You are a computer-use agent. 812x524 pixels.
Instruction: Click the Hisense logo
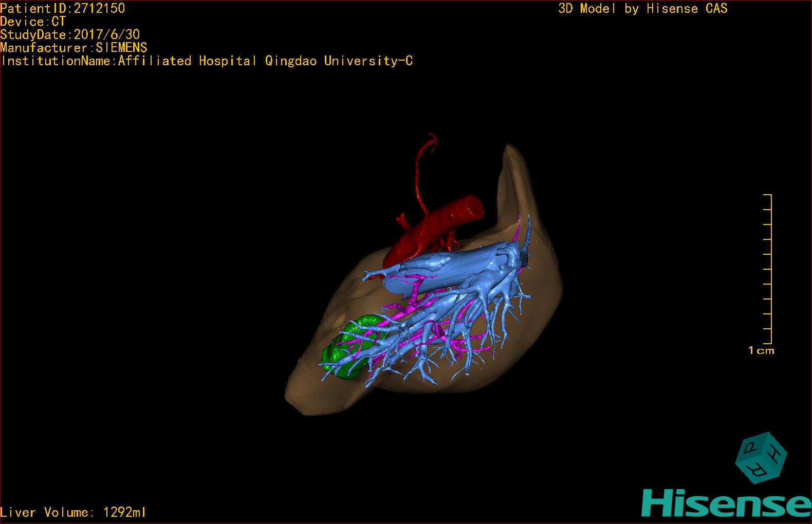727,502
